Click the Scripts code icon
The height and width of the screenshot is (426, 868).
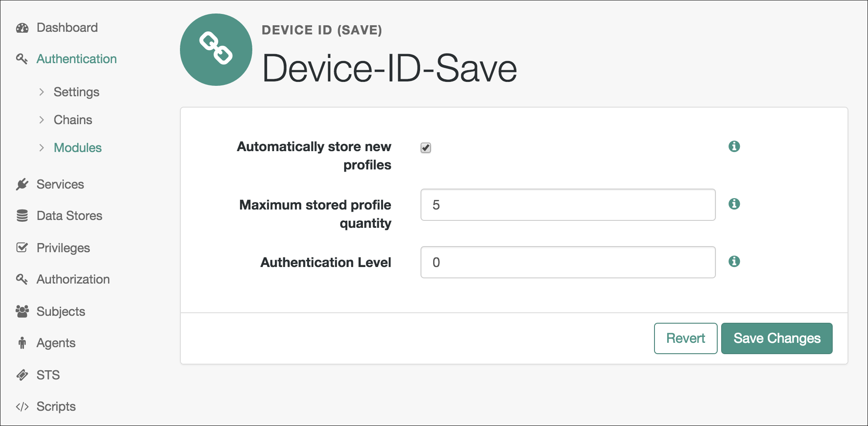(x=22, y=406)
